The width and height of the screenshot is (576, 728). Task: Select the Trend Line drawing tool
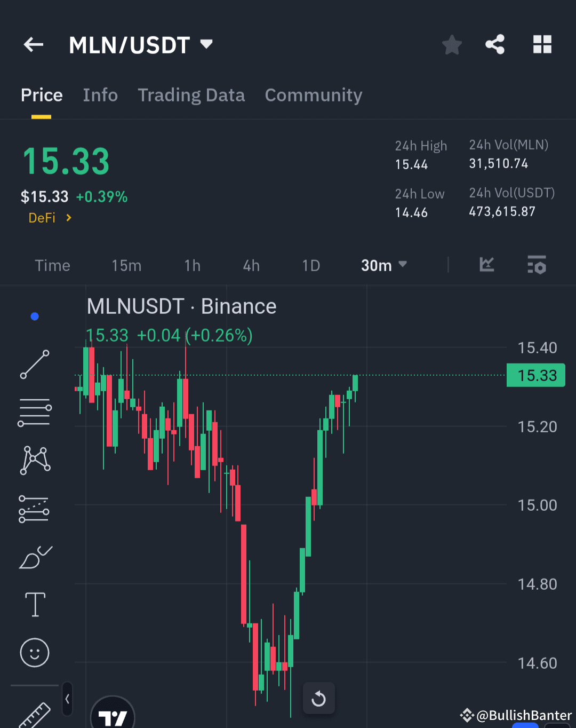coord(34,365)
